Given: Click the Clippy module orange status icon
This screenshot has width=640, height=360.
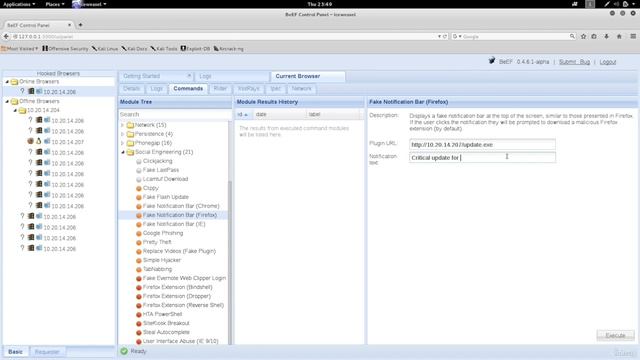Looking at the screenshot, I should (x=139, y=188).
